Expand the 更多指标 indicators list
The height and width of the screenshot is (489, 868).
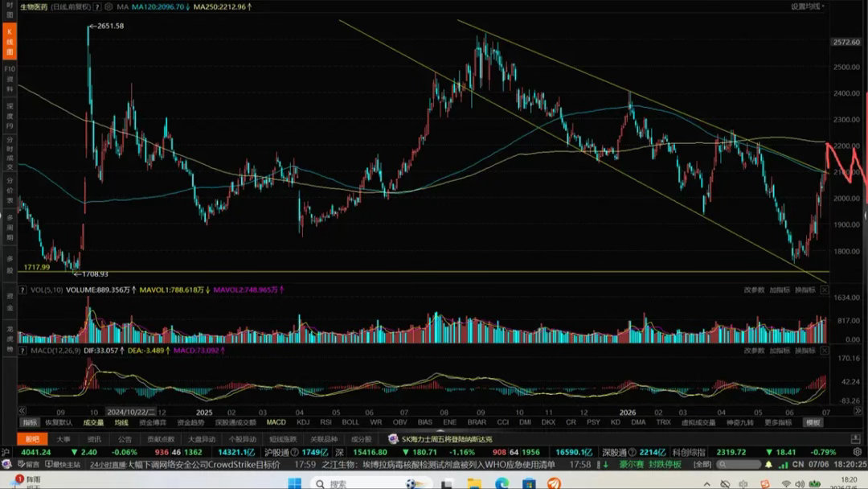coord(778,422)
